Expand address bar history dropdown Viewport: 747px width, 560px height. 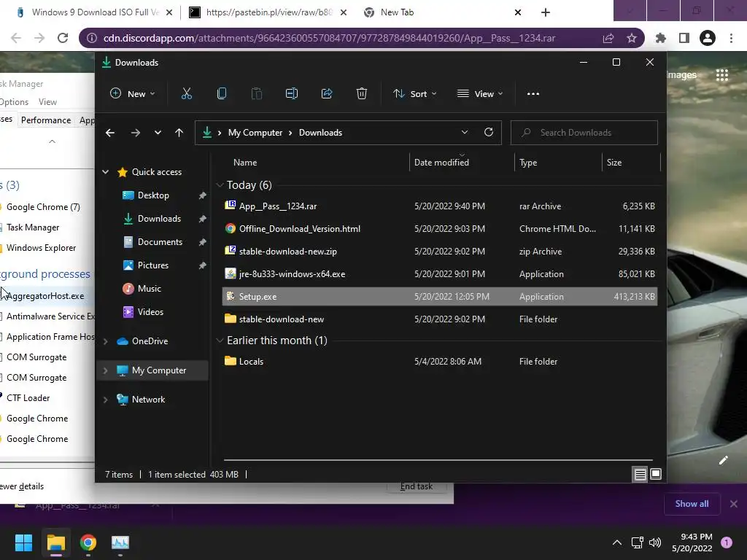coord(465,133)
